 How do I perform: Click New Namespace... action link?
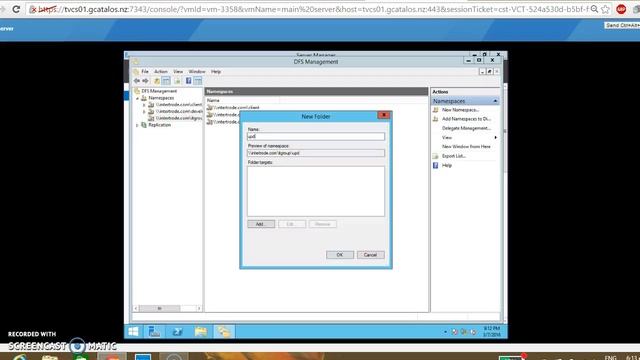click(460, 110)
